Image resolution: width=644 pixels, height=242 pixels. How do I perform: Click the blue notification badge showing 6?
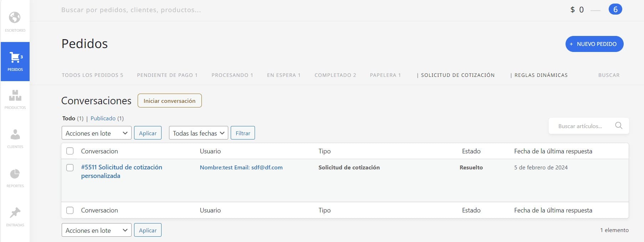tap(615, 10)
